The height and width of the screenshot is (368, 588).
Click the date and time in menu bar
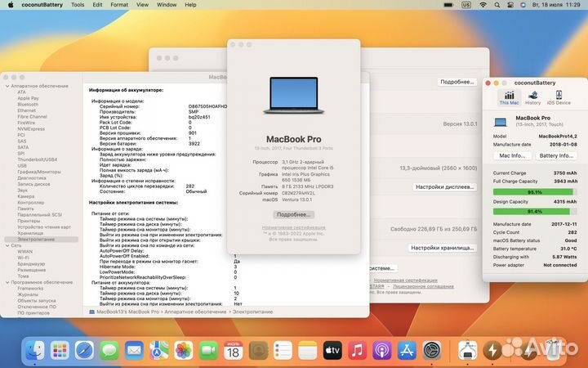tap(556, 5)
